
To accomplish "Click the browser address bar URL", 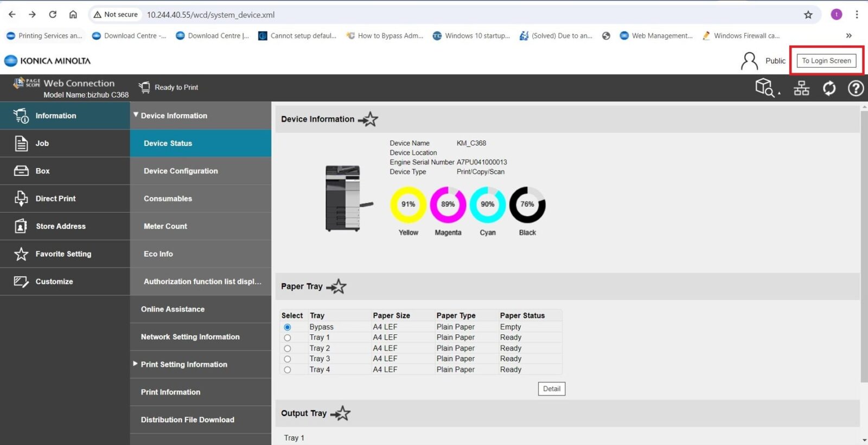I will tap(210, 15).
